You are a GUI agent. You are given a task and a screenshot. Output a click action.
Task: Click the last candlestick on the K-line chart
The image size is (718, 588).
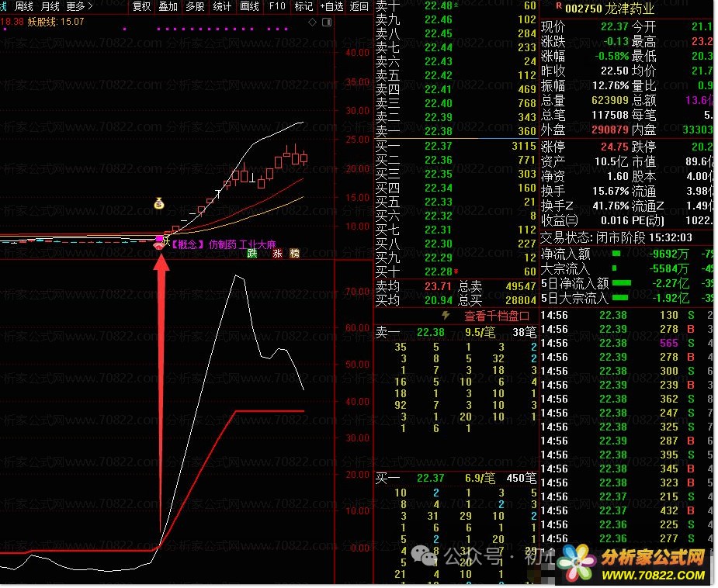click(304, 159)
